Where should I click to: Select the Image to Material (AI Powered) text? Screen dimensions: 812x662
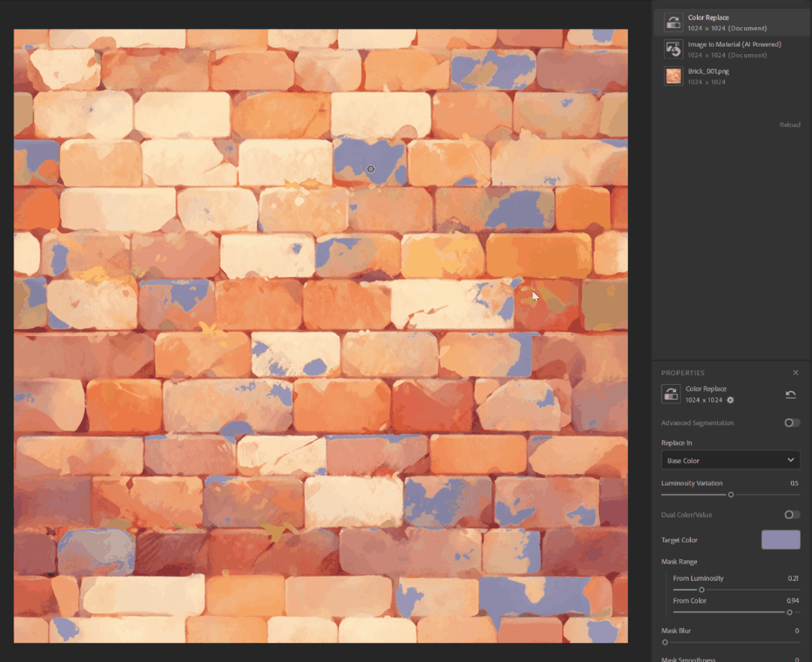[x=735, y=44]
